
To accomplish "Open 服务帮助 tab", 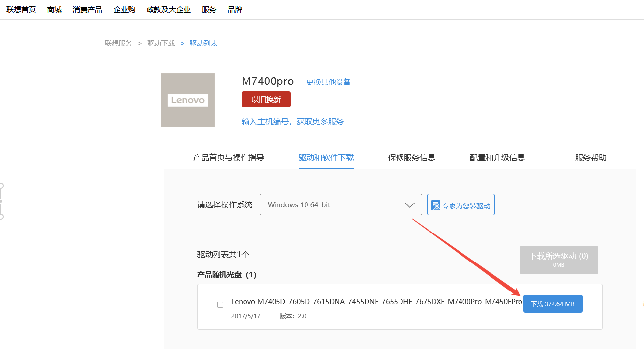I will pyautogui.click(x=591, y=157).
